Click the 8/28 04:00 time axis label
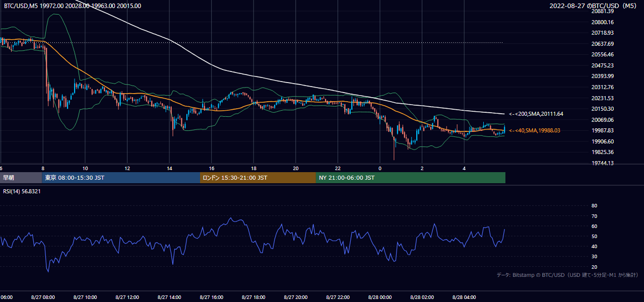 [464, 297]
